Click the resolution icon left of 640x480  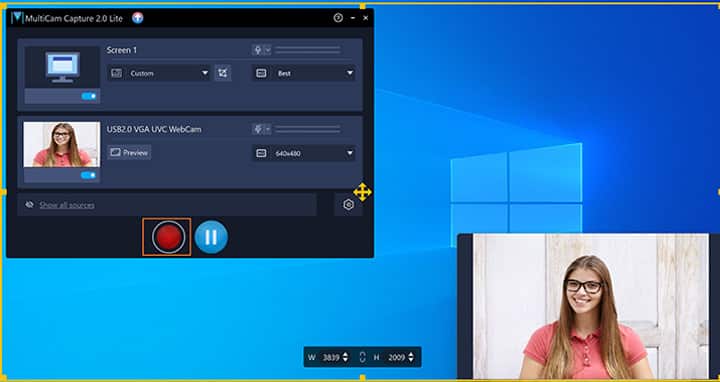pyautogui.click(x=261, y=153)
